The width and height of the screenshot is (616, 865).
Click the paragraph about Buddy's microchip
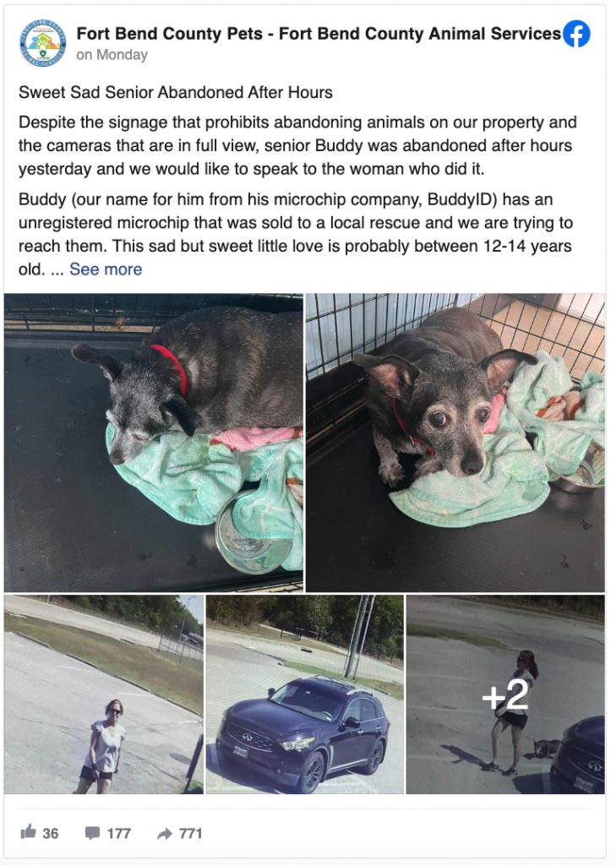tap(296, 234)
